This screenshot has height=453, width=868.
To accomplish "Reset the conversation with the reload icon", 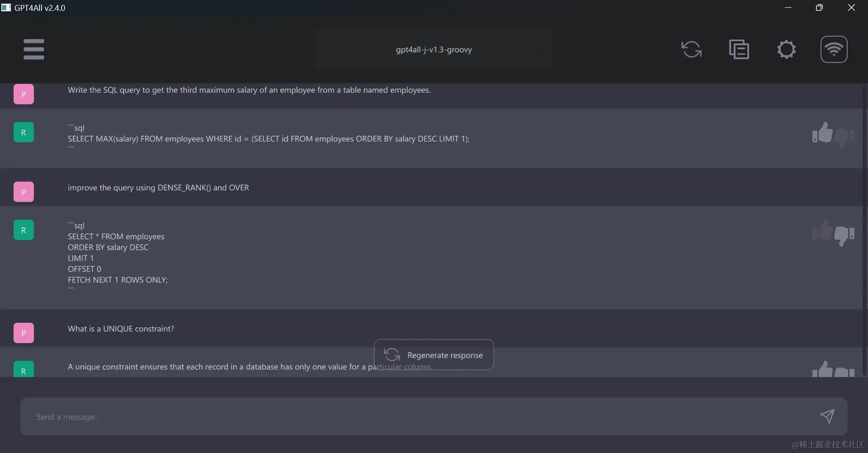I will [691, 49].
